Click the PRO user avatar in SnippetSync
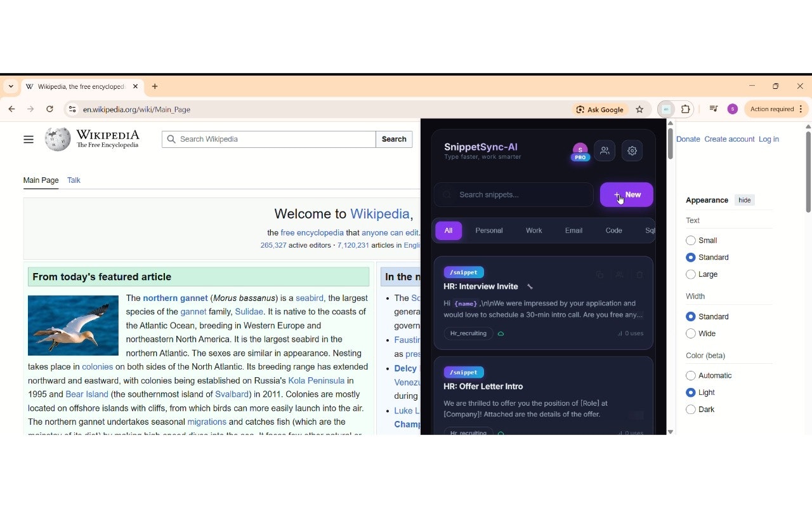This screenshot has width=812, height=508. [580, 151]
